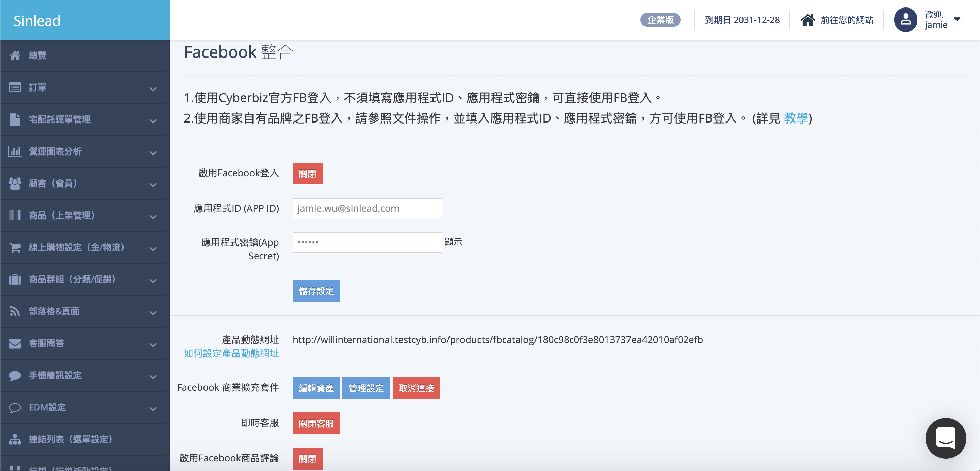The width and height of the screenshot is (980, 471).
Task: Click the bar chart icon beside 營運圖表分析
Action: (15, 151)
